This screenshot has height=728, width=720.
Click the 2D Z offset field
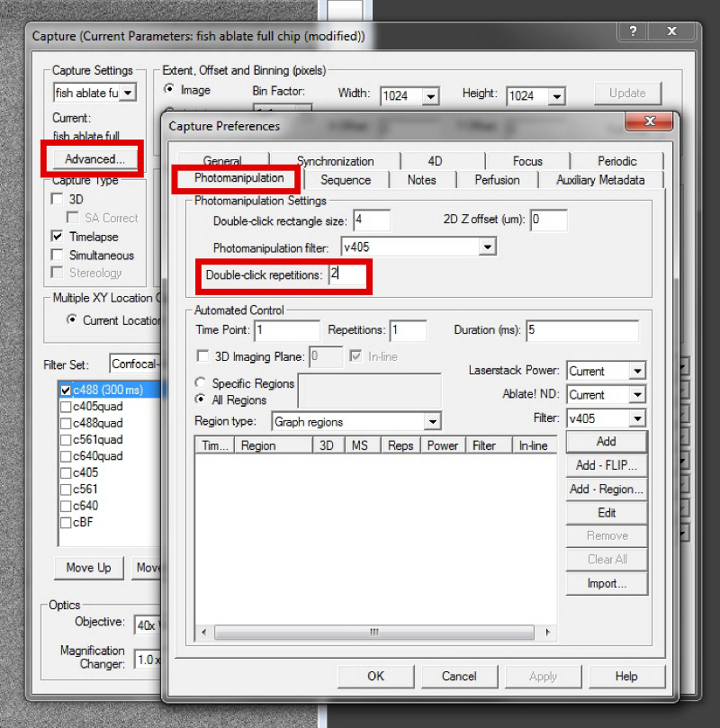[549, 220]
